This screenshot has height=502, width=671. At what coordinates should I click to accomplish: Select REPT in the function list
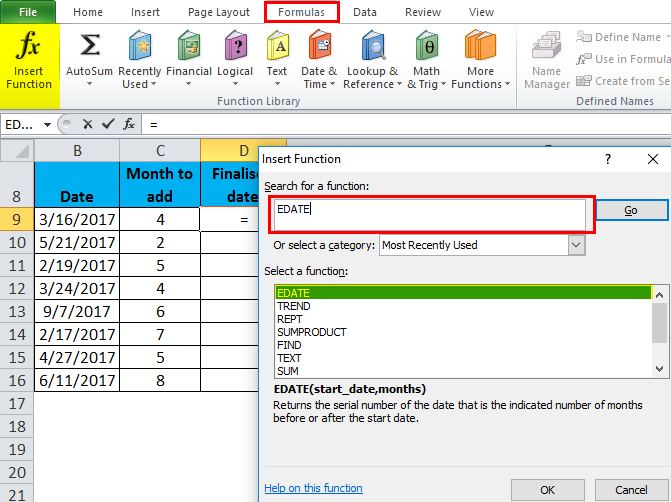(463, 319)
